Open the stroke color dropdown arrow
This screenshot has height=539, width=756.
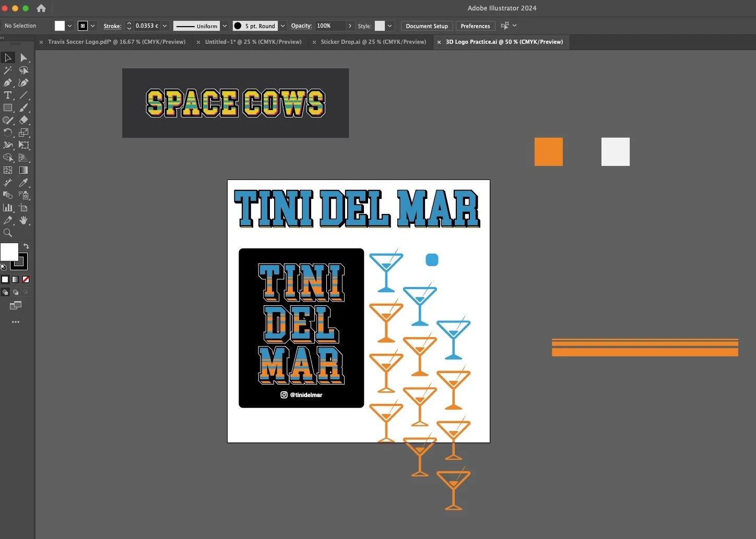click(93, 26)
